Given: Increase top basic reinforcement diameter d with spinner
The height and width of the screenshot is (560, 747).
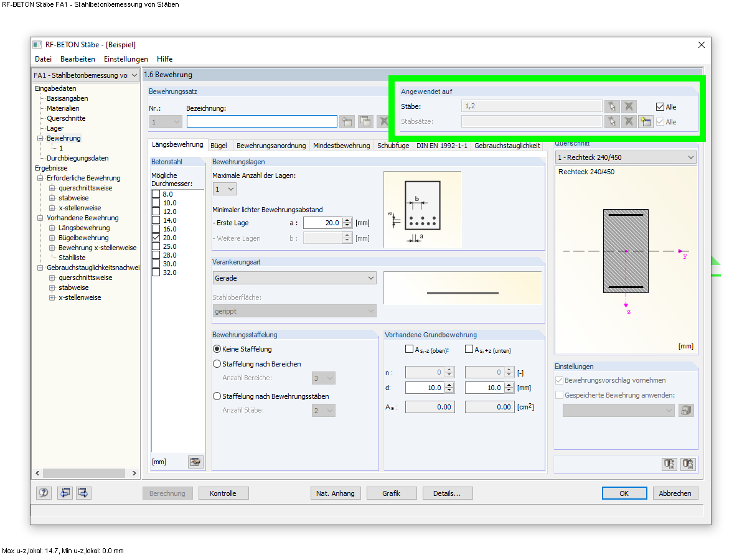Looking at the screenshot, I should coord(450,385).
